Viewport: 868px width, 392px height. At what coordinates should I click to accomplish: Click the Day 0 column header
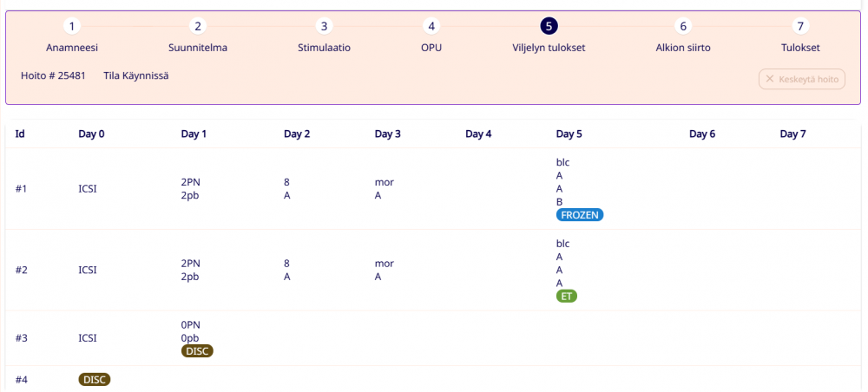pos(91,134)
